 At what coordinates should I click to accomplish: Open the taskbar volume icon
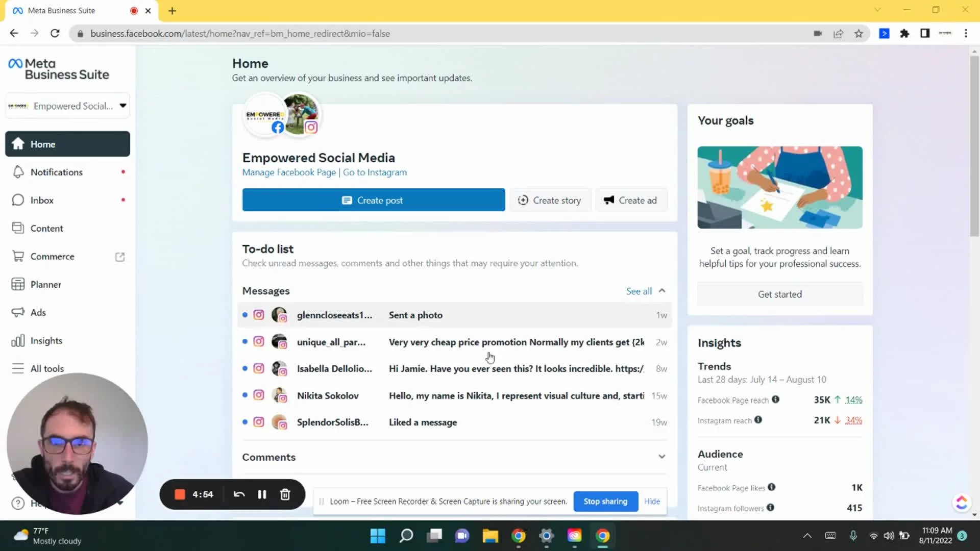click(889, 536)
